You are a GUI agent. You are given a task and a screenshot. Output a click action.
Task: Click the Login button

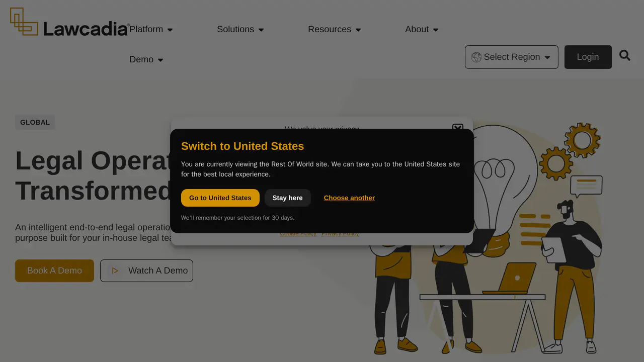tap(588, 57)
